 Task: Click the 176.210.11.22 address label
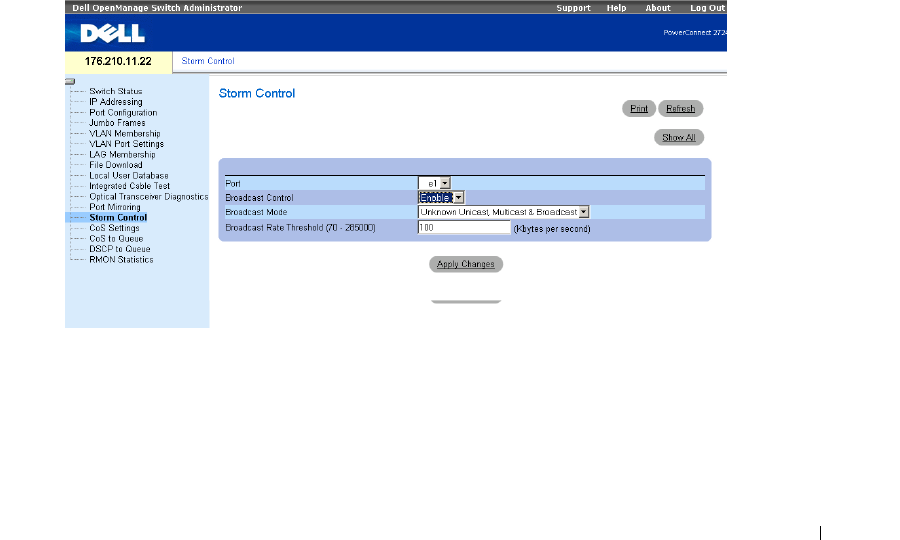pyautogui.click(x=118, y=61)
